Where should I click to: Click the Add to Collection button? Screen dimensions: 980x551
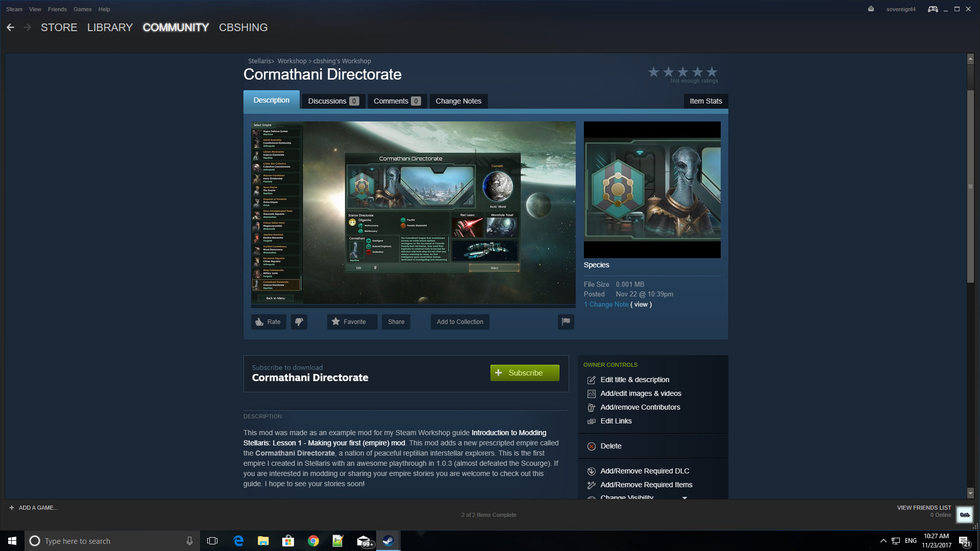click(x=459, y=322)
